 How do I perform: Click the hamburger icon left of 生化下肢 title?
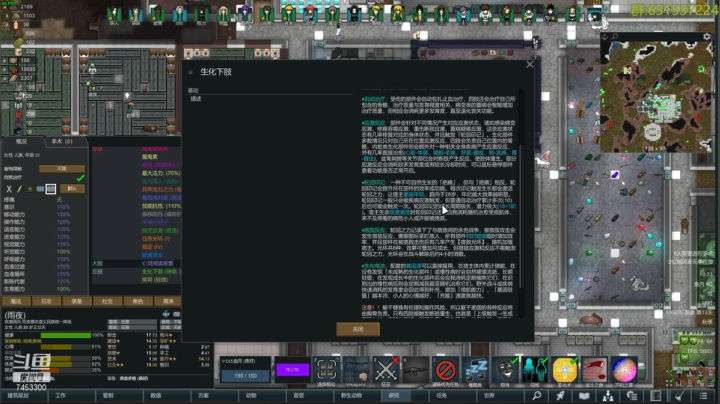point(191,72)
